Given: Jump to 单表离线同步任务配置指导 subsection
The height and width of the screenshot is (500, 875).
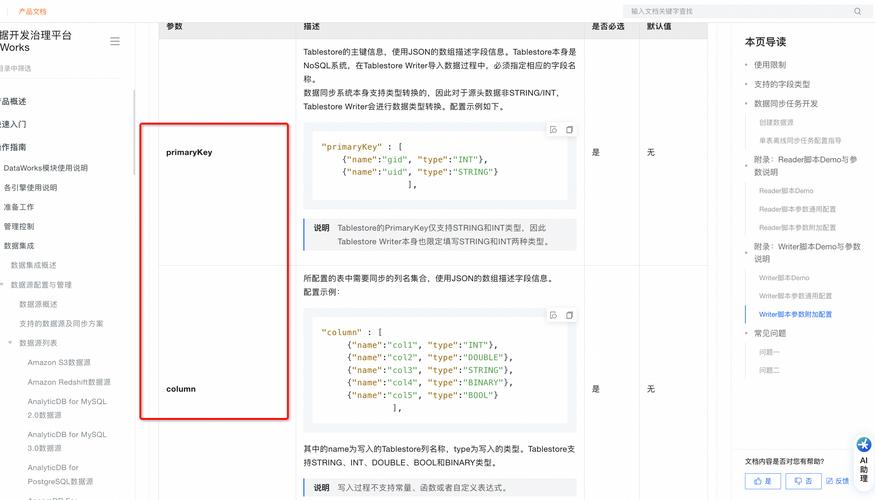Looking at the screenshot, I should pyautogui.click(x=800, y=141).
